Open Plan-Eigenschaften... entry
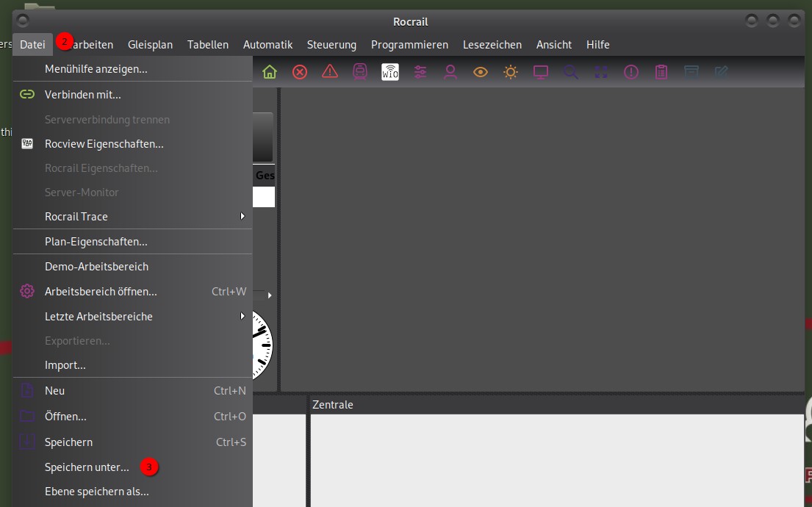Screen dimensions: 812x507 [x=96, y=242]
